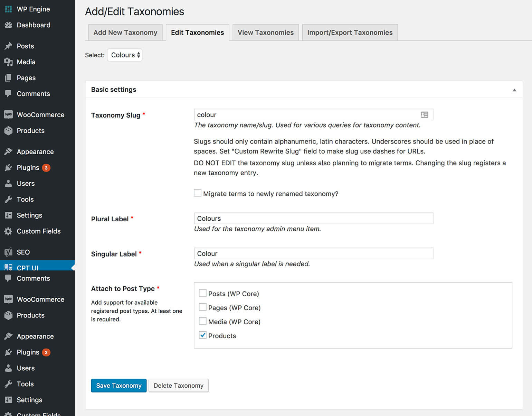Check the Posts (WP Core) option
Screen dimensions: 532x416
203,293
